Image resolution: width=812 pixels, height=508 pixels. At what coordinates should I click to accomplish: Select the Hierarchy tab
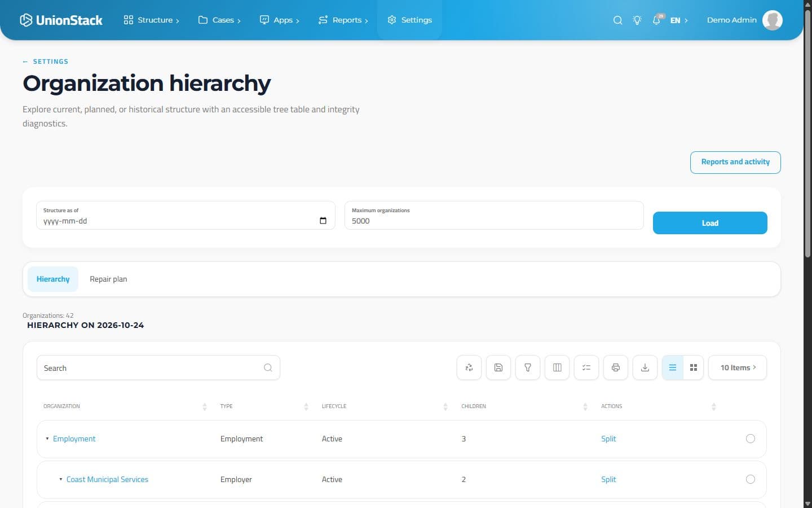(x=53, y=279)
